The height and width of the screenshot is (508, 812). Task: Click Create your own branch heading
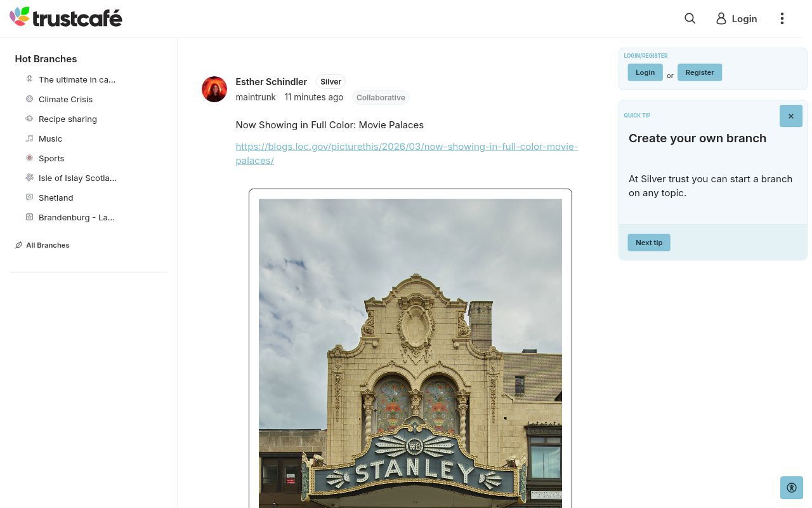click(697, 138)
